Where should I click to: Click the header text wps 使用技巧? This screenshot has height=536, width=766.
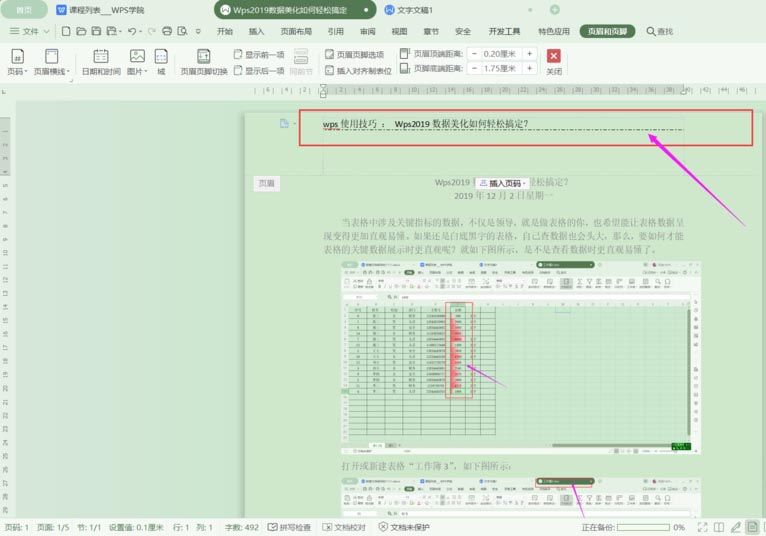(349, 124)
